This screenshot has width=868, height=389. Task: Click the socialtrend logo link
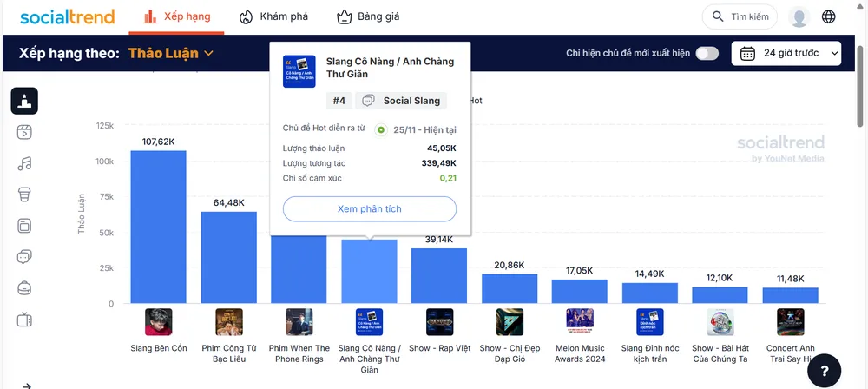pos(66,16)
